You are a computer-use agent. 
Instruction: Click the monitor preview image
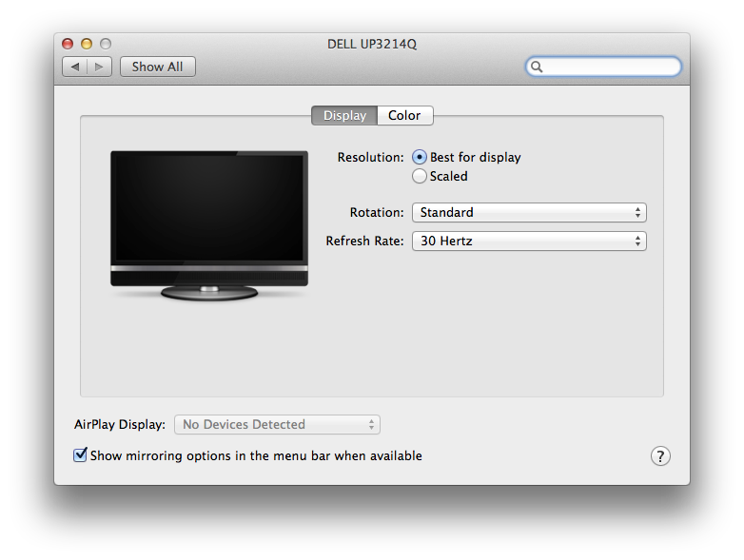[209, 225]
